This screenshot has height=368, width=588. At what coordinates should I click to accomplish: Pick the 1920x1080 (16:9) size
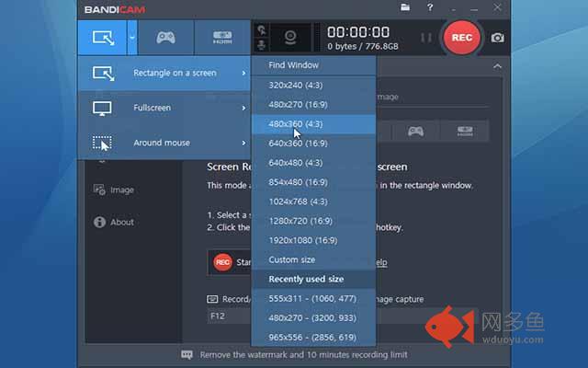pos(313,240)
